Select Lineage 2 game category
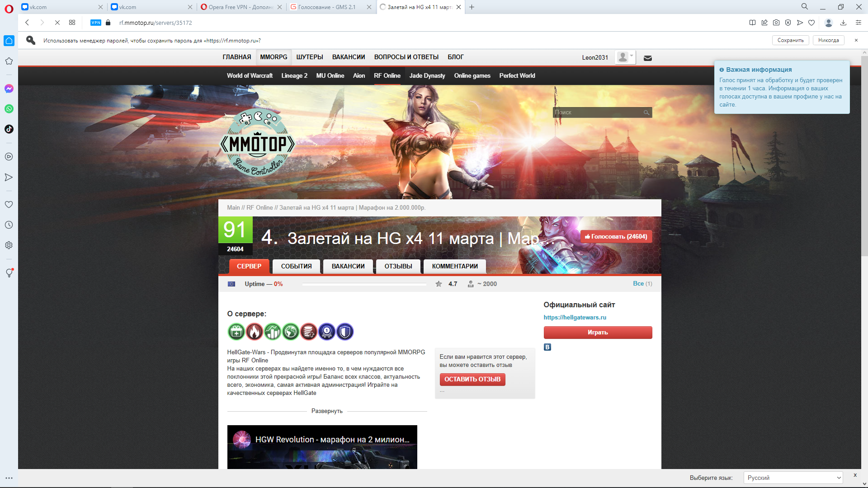The height and width of the screenshot is (488, 868). [294, 76]
